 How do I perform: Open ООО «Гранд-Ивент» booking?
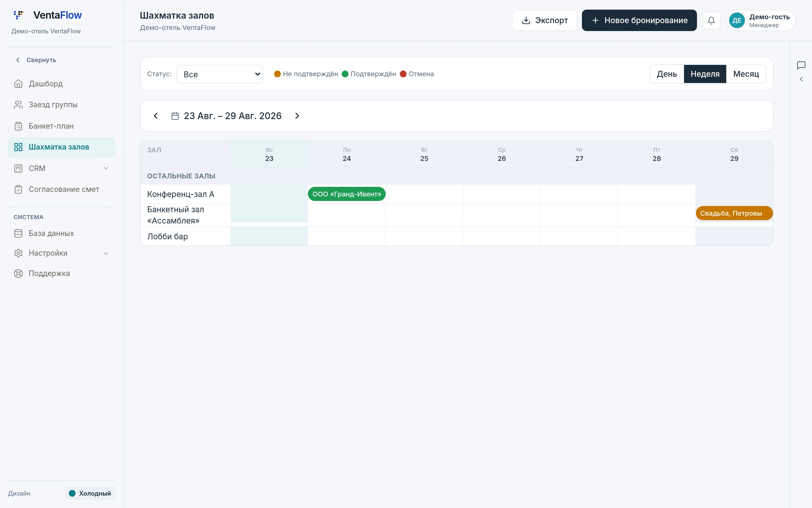[x=347, y=194]
